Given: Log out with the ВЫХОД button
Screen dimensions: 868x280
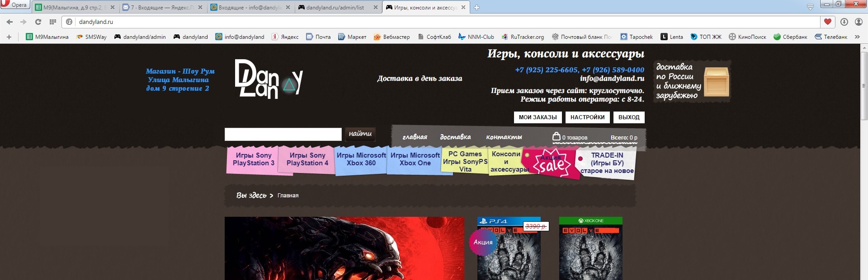Looking at the screenshot, I should pyautogui.click(x=629, y=117).
